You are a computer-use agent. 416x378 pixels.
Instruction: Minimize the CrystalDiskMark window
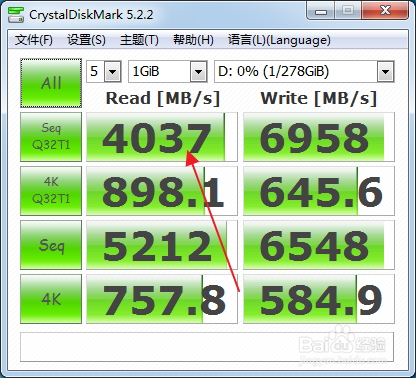(x=321, y=11)
